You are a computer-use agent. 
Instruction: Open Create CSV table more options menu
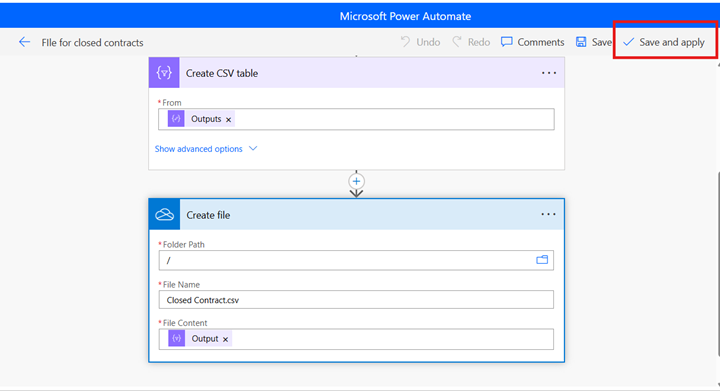(549, 73)
